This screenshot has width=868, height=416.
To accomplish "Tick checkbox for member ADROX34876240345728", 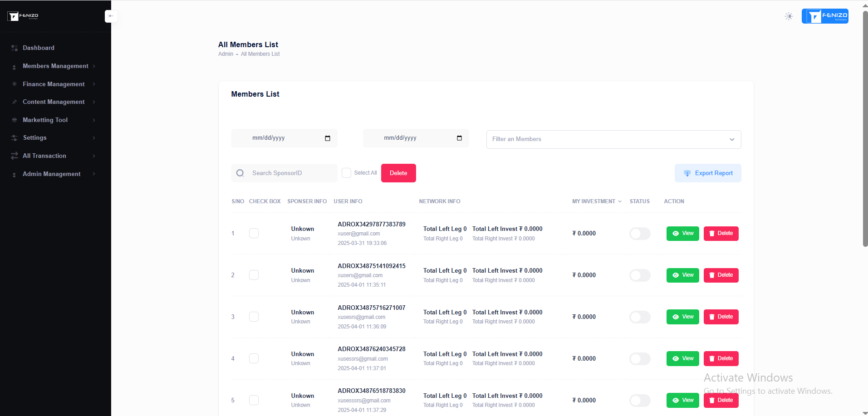I will (254, 358).
